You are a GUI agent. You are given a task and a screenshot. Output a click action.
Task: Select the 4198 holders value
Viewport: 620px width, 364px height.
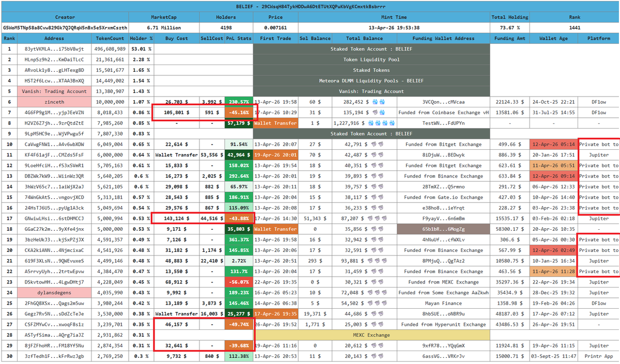click(x=226, y=27)
